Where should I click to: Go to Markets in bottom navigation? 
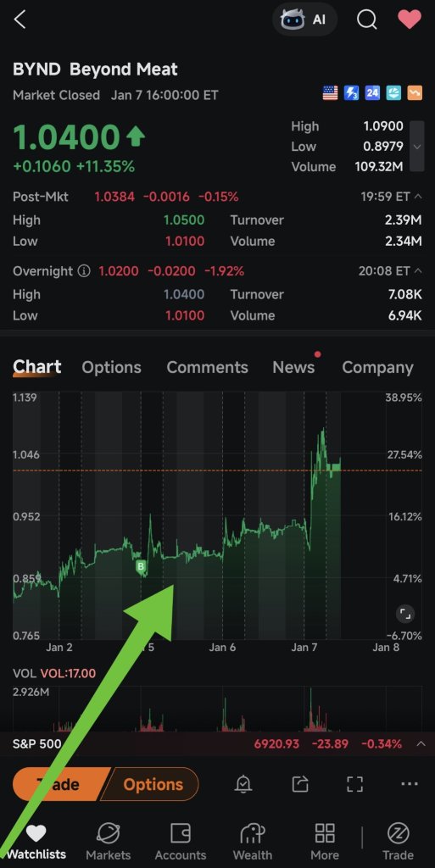tap(108, 841)
